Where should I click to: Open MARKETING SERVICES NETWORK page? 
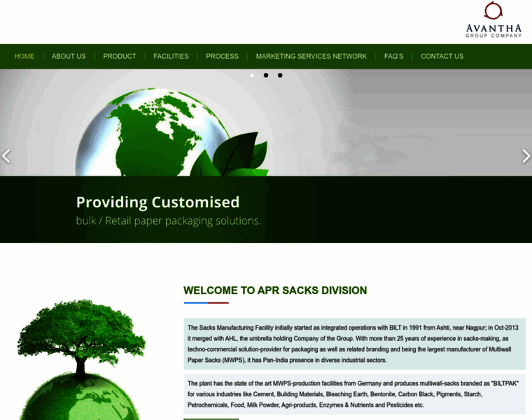(311, 56)
